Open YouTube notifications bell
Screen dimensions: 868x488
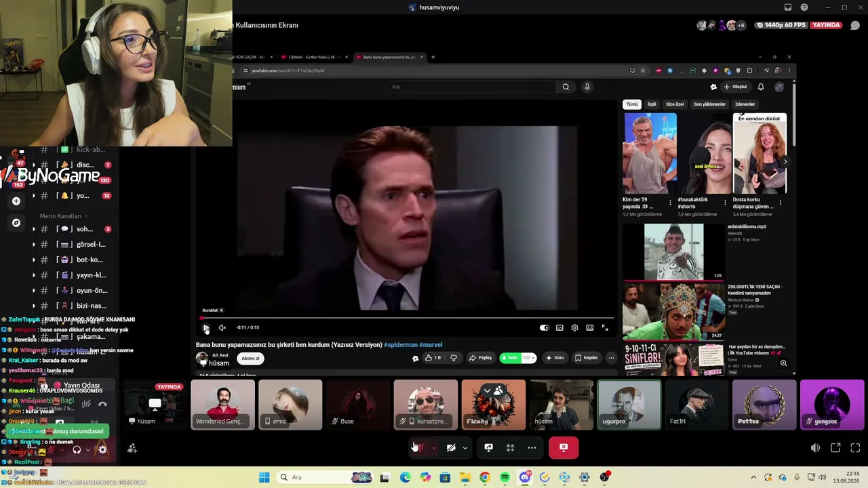(x=761, y=87)
